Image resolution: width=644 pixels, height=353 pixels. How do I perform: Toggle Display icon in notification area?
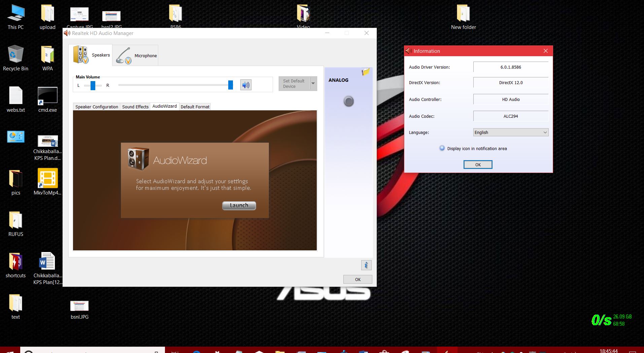[x=442, y=148]
